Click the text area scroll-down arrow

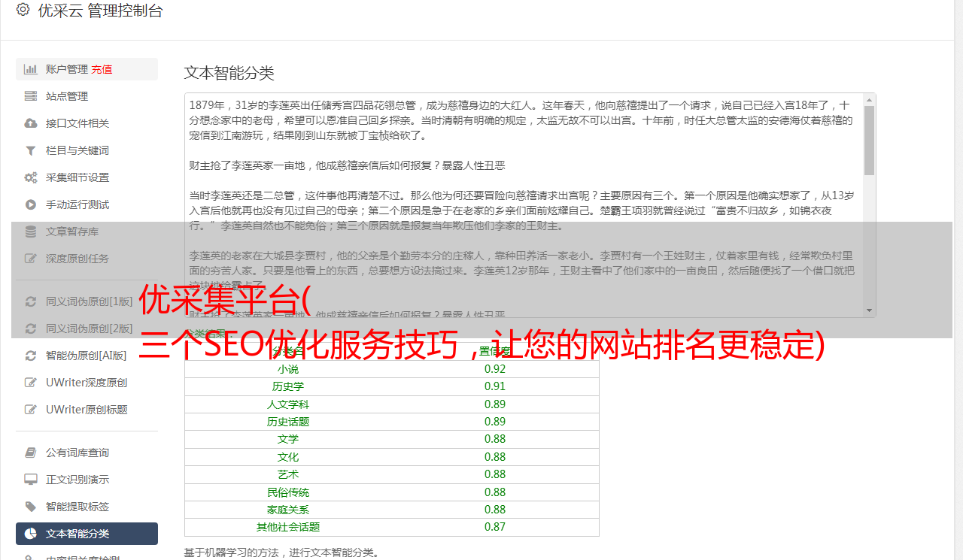pyautogui.click(x=870, y=310)
